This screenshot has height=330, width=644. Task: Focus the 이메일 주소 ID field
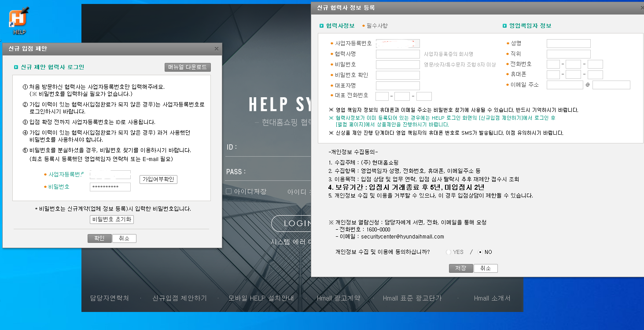pos(565,85)
